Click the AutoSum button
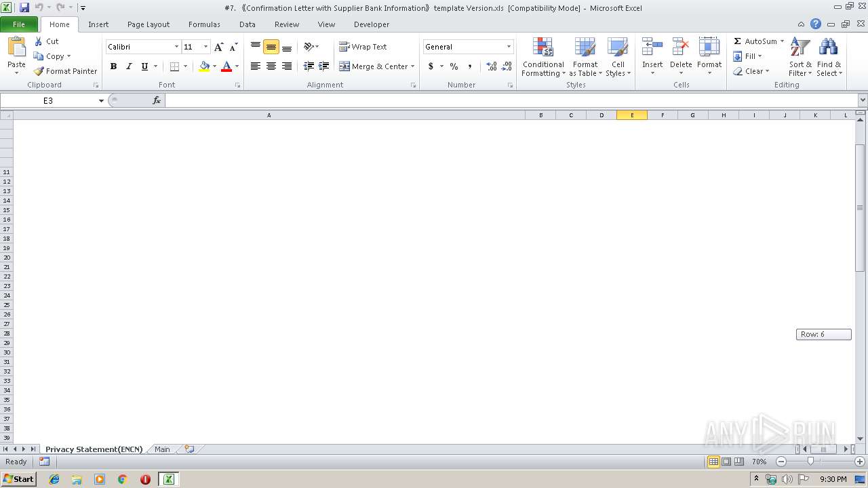The image size is (868, 488). tap(754, 41)
